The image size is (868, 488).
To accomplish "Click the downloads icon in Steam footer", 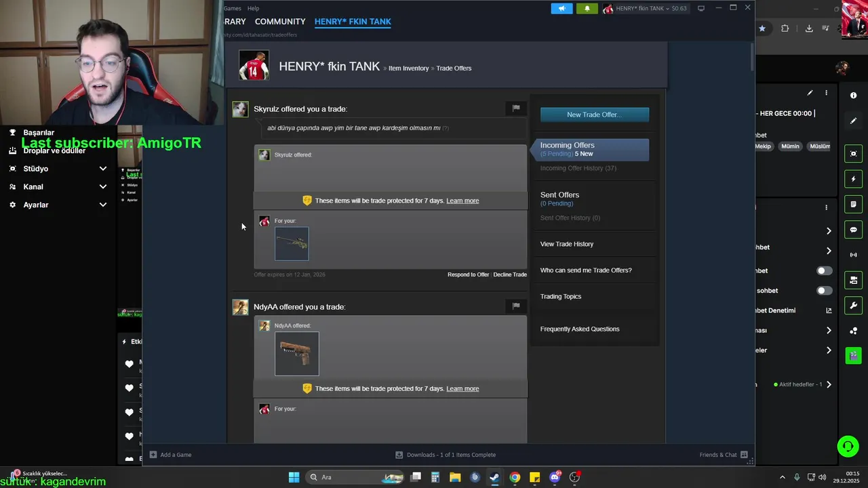I will (x=399, y=455).
